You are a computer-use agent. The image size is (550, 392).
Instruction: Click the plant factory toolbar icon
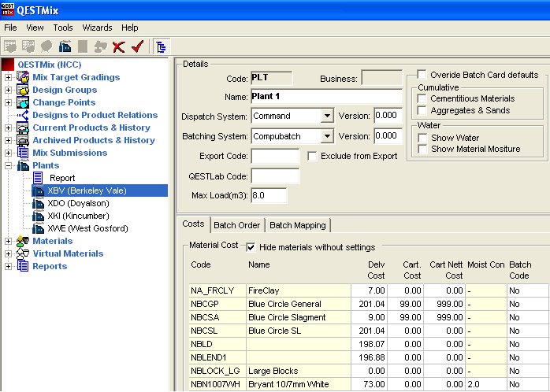coord(65,46)
